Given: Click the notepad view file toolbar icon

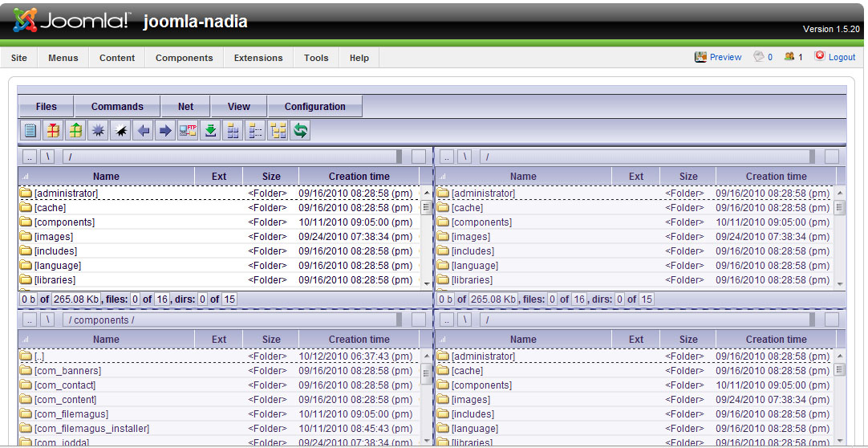Looking at the screenshot, I should point(30,131).
